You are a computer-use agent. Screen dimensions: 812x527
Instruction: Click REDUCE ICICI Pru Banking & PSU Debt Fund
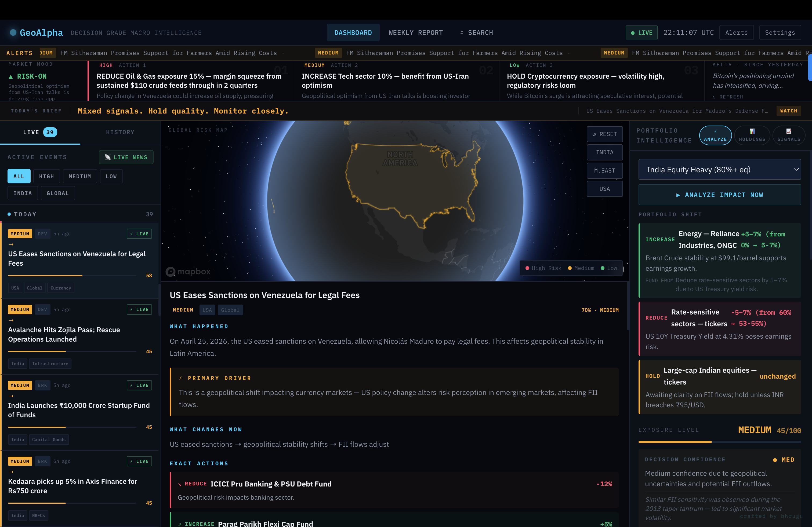click(x=394, y=490)
